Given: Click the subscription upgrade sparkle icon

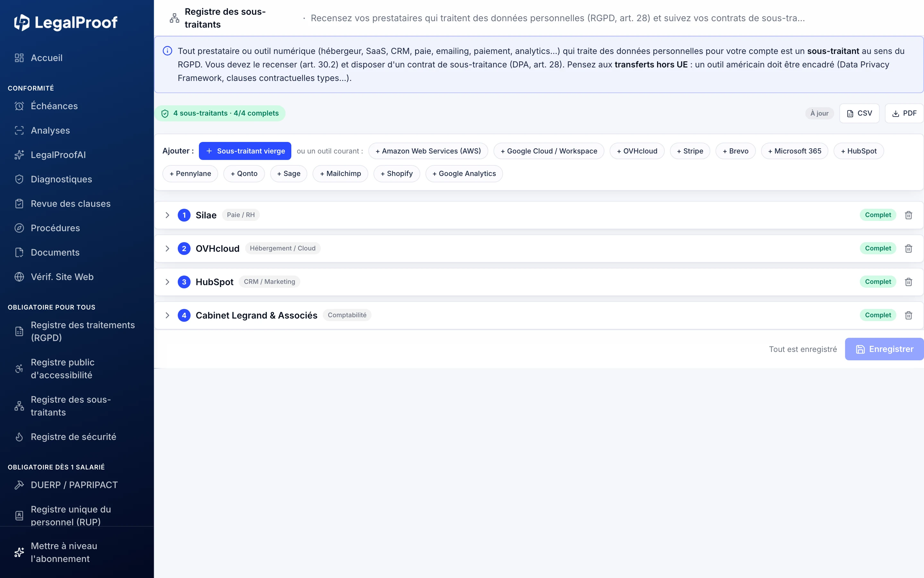Looking at the screenshot, I should (19, 552).
